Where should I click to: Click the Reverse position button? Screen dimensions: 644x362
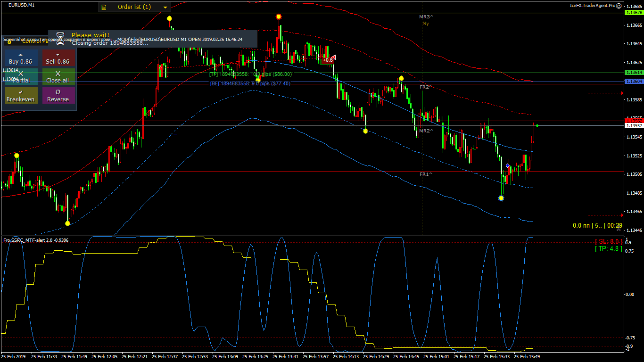coord(58,96)
